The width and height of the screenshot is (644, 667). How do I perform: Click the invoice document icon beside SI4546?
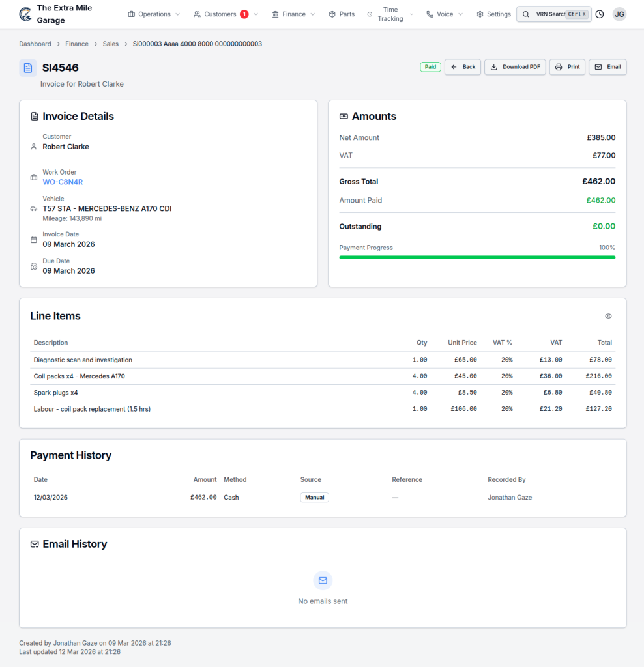click(28, 68)
